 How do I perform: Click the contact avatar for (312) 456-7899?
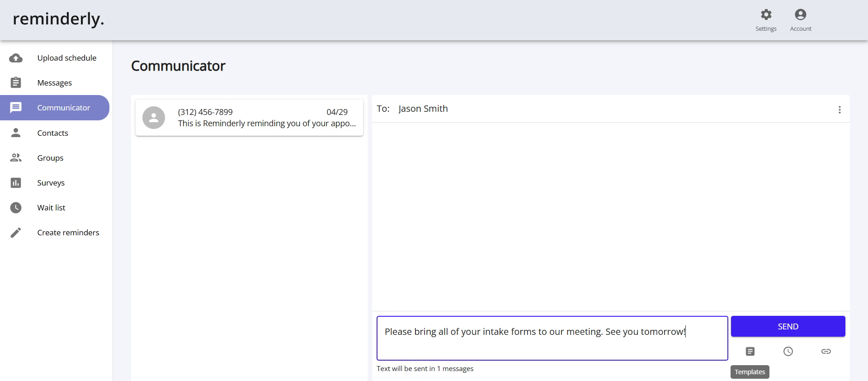154,118
